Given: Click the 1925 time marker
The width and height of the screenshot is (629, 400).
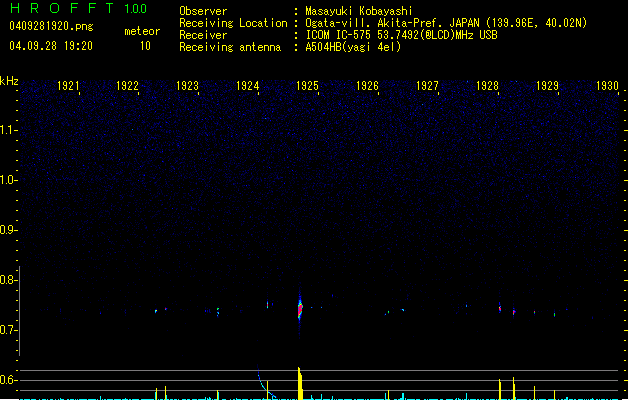Looking at the screenshot, I should point(307,86).
